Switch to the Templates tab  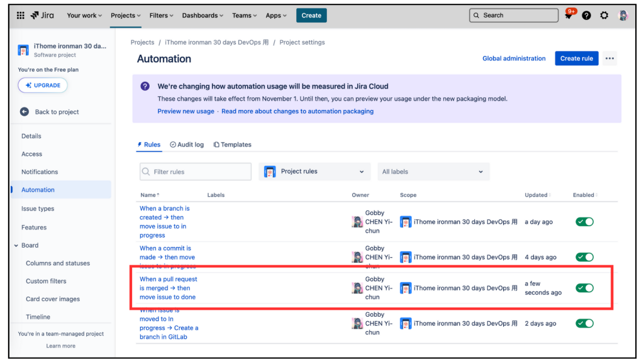pos(233,145)
